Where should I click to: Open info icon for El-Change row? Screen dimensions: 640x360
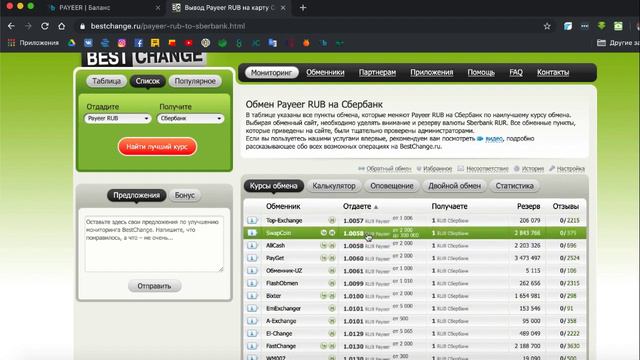252,334
